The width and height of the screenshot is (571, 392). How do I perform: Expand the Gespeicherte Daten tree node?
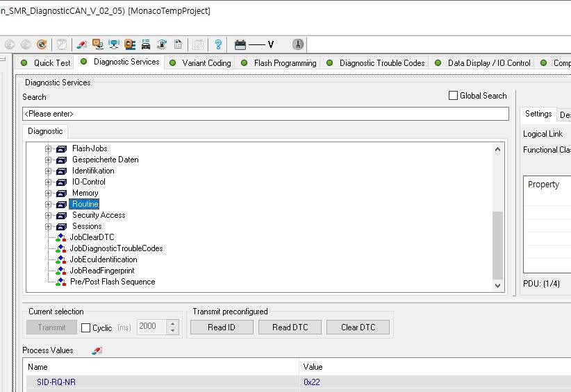(x=48, y=160)
